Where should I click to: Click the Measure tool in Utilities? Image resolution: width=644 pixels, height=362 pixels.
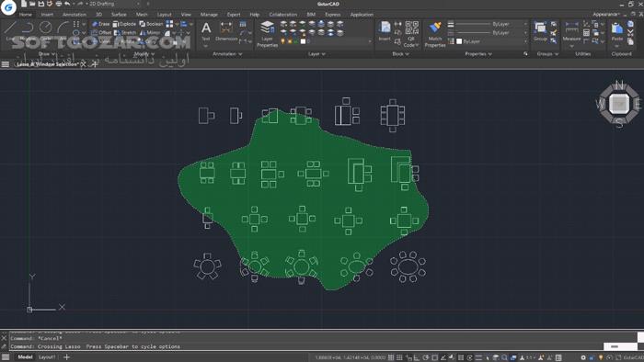[571, 31]
